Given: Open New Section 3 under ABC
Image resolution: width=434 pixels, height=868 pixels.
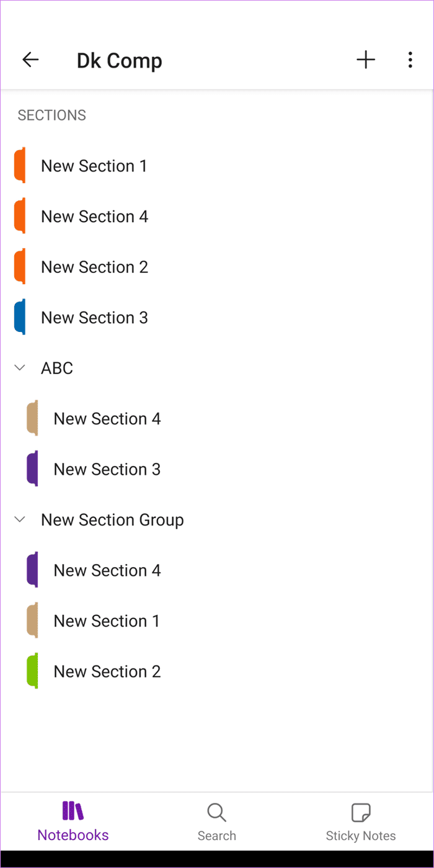Looking at the screenshot, I should pos(217,469).
